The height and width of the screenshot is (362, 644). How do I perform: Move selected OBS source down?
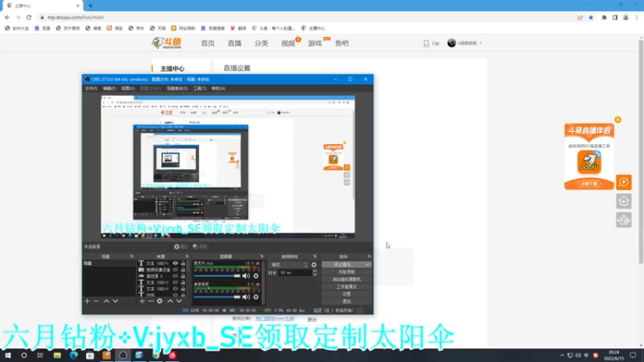(x=179, y=301)
